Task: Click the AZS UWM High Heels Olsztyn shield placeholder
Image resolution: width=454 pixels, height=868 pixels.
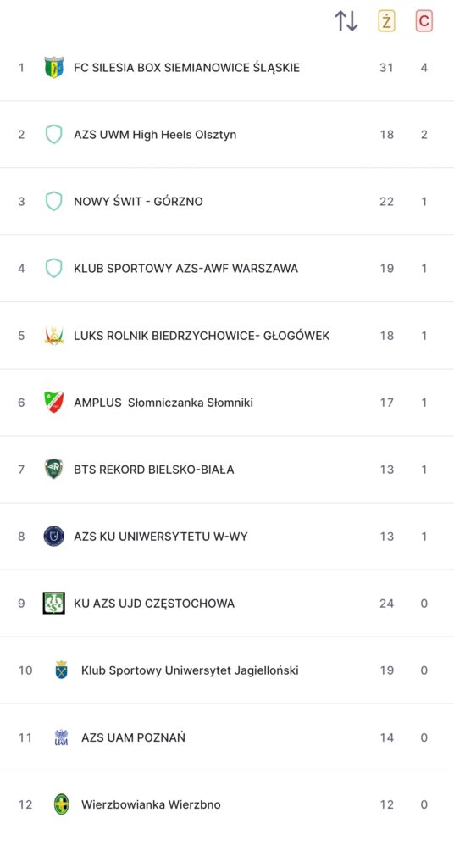Action: tap(53, 135)
